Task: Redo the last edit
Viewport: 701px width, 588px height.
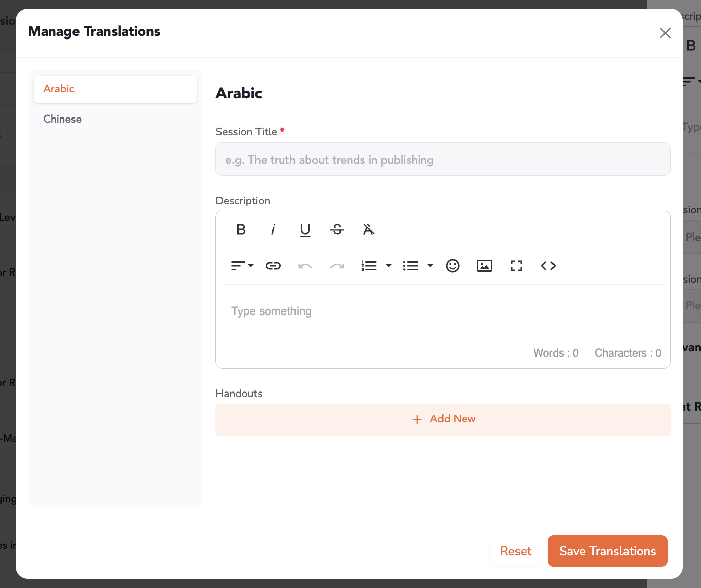Action: [337, 266]
